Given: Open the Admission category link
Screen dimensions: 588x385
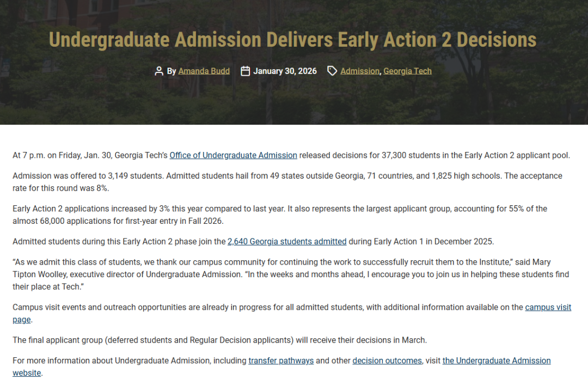Looking at the screenshot, I should 360,71.
